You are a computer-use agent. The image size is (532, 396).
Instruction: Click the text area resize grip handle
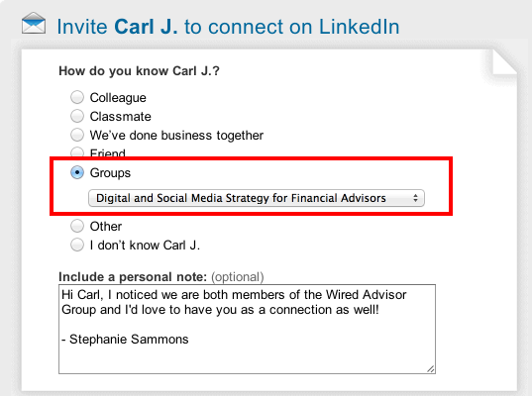(431, 369)
